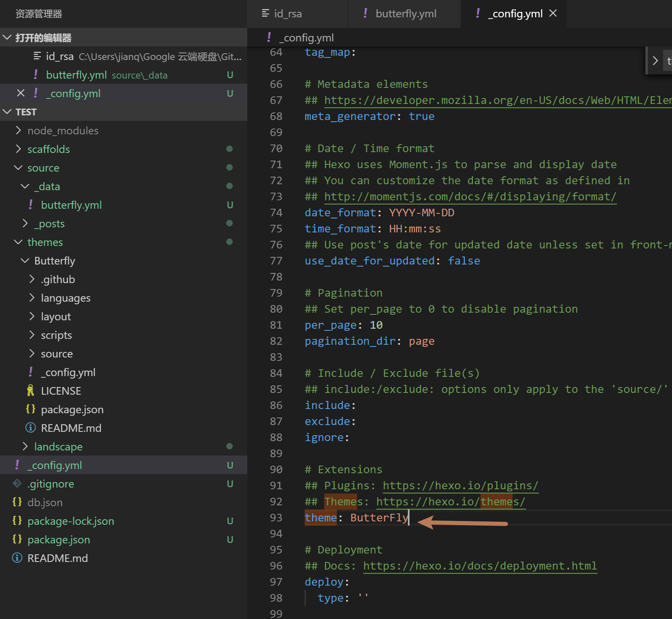The height and width of the screenshot is (619, 672).
Task: Click the root README.md info icon
Action: pyautogui.click(x=17, y=558)
